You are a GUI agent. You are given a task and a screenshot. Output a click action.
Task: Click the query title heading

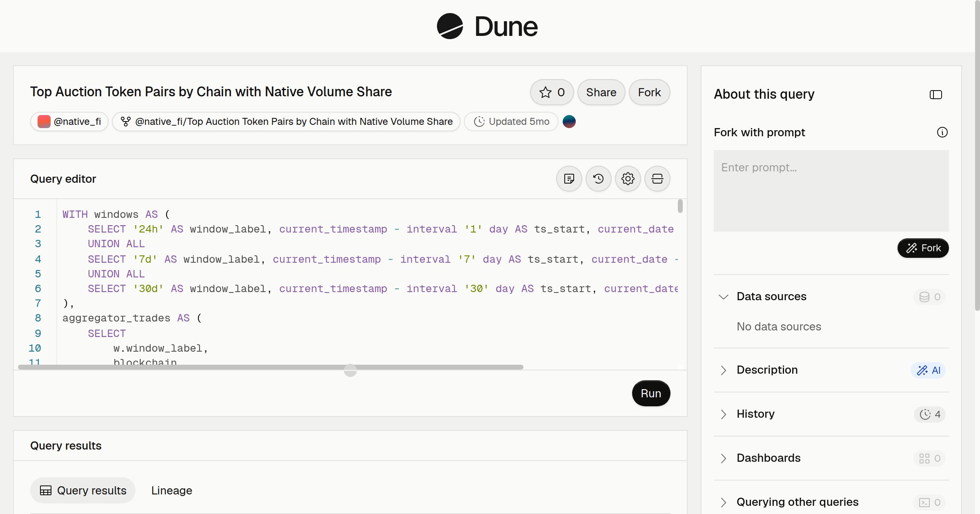tap(211, 92)
